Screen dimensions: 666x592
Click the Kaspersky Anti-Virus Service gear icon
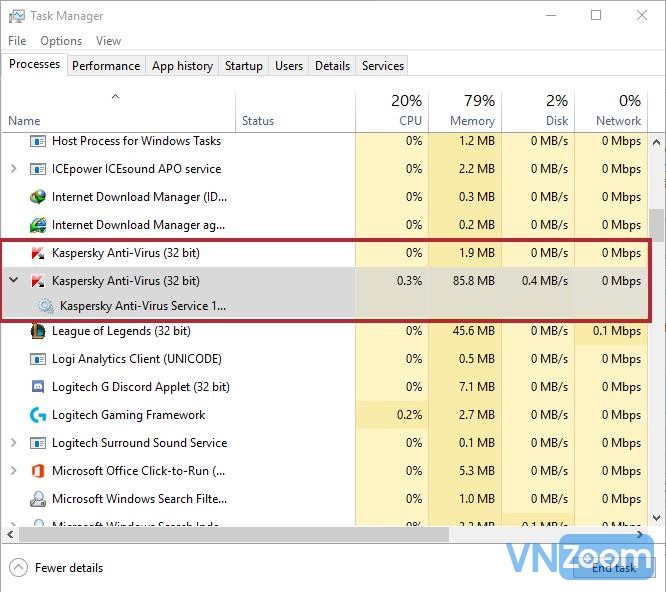pyautogui.click(x=46, y=306)
